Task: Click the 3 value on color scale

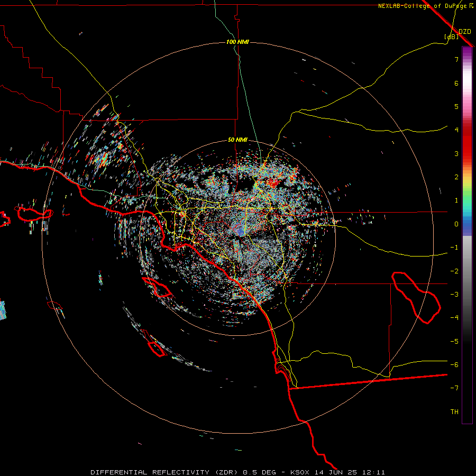Action: [456, 153]
